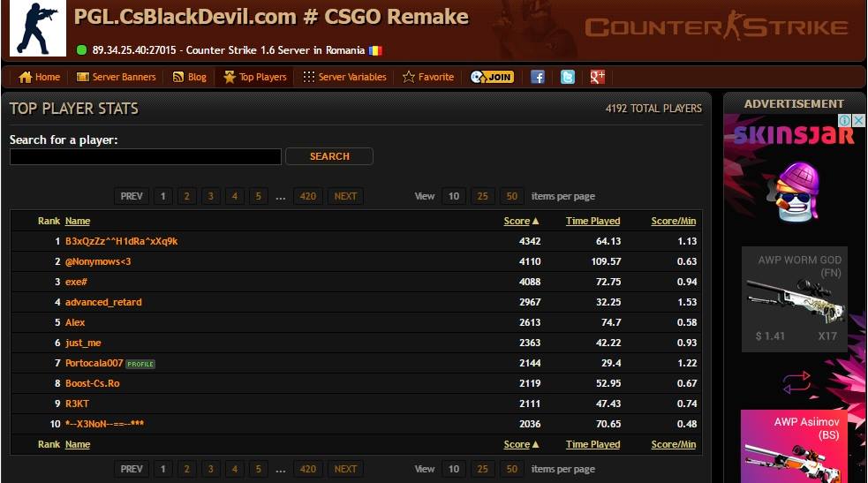Click the Server Variables grid icon
The image size is (868, 483).
coord(309,77)
